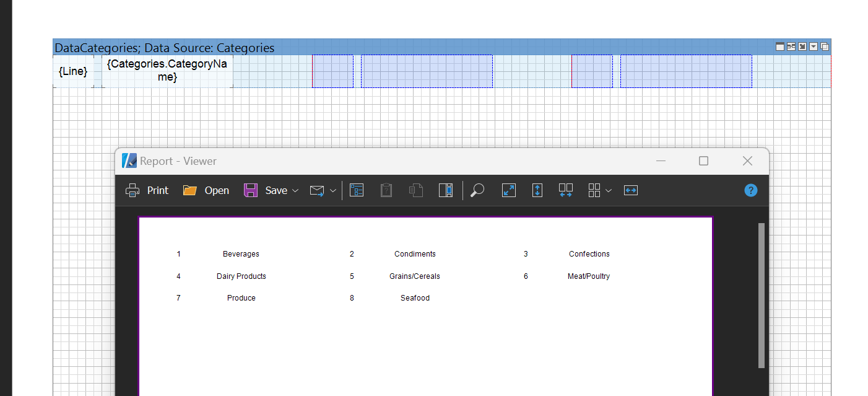Toggle the page Thumbnails panel icon
868x396 pixels.
coord(446,190)
